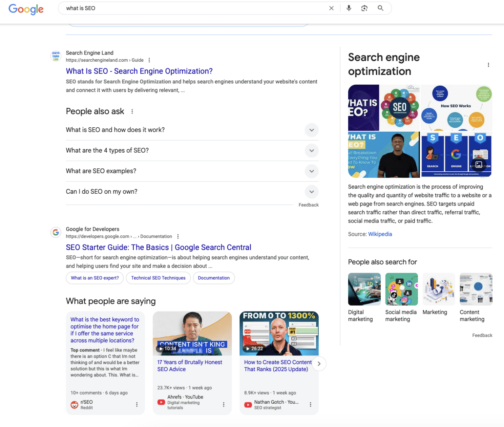The width and height of the screenshot is (504, 427).
Task: Open the colorful SEO circle diagram image
Action: point(400,108)
